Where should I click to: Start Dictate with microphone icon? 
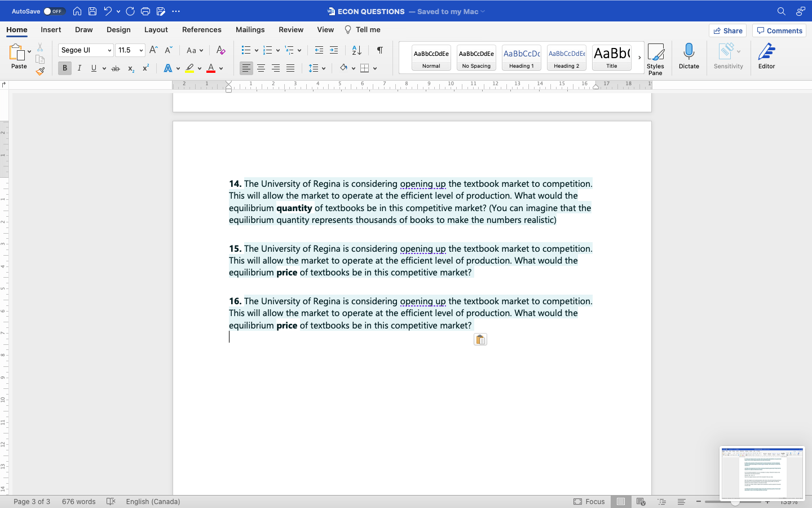pos(689,56)
